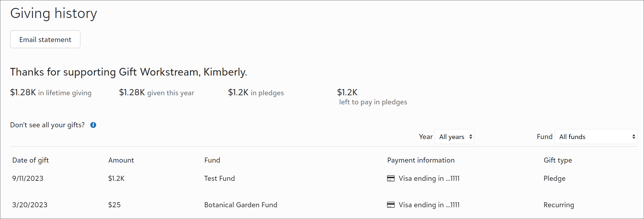The image size is (644, 219).
Task: Click the Botanical Garden Fund entry
Action: tap(241, 205)
